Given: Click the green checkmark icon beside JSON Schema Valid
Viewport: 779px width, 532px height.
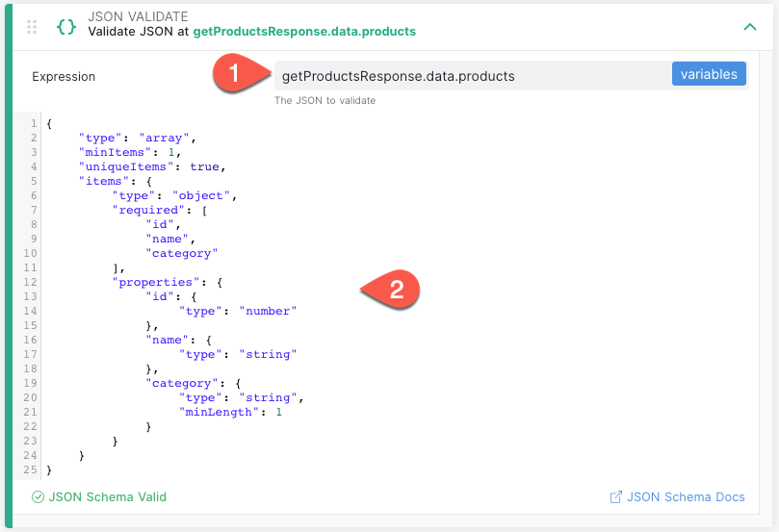Looking at the screenshot, I should 38,496.
